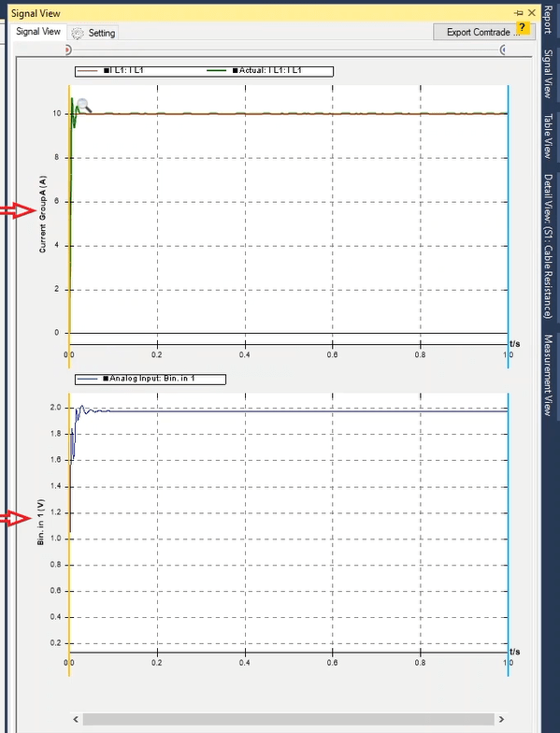560x733 pixels.
Task: Open Detail View Cable Resistance side tab
Action: (x=548, y=247)
